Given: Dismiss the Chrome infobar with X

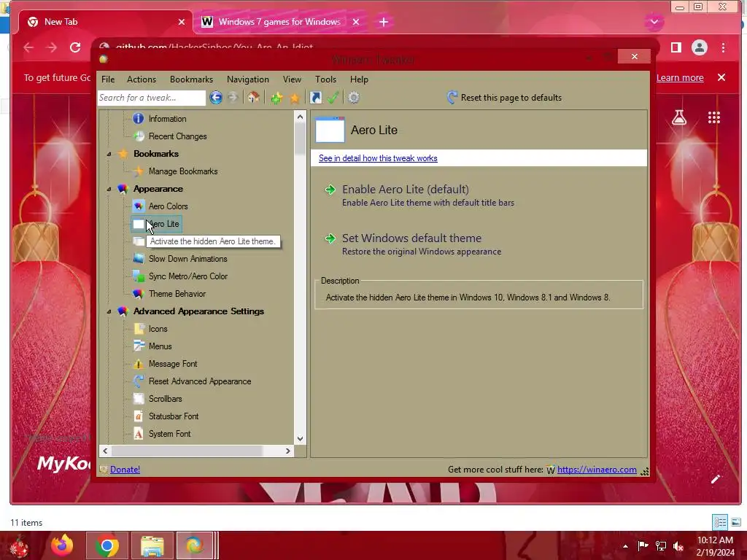Looking at the screenshot, I should click(x=721, y=77).
